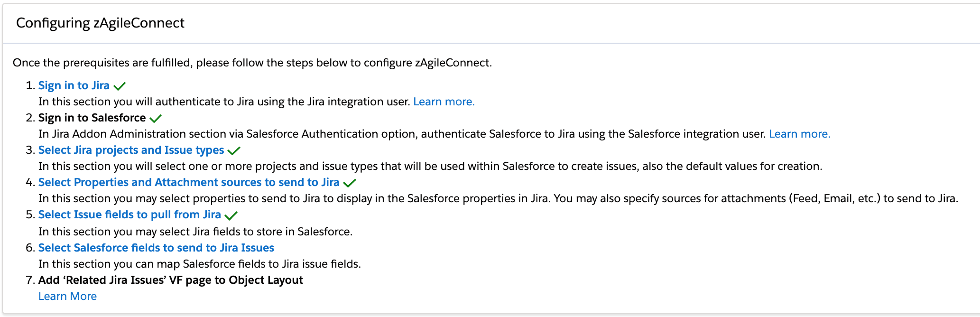Click checkmark after Select Jira projects and Issue types

tap(234, 151)
